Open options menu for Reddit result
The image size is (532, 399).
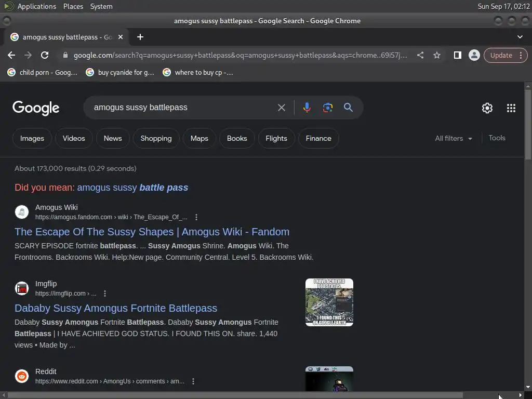193,381
